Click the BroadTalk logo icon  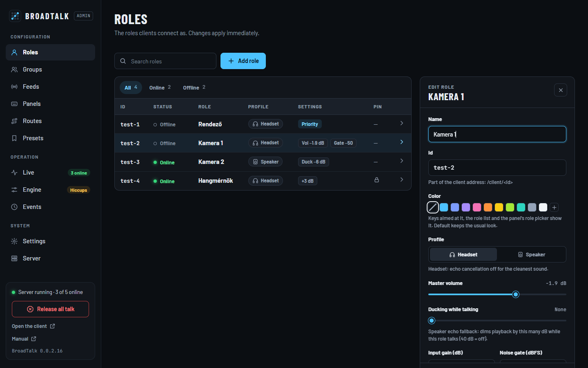tap(15, 16)
